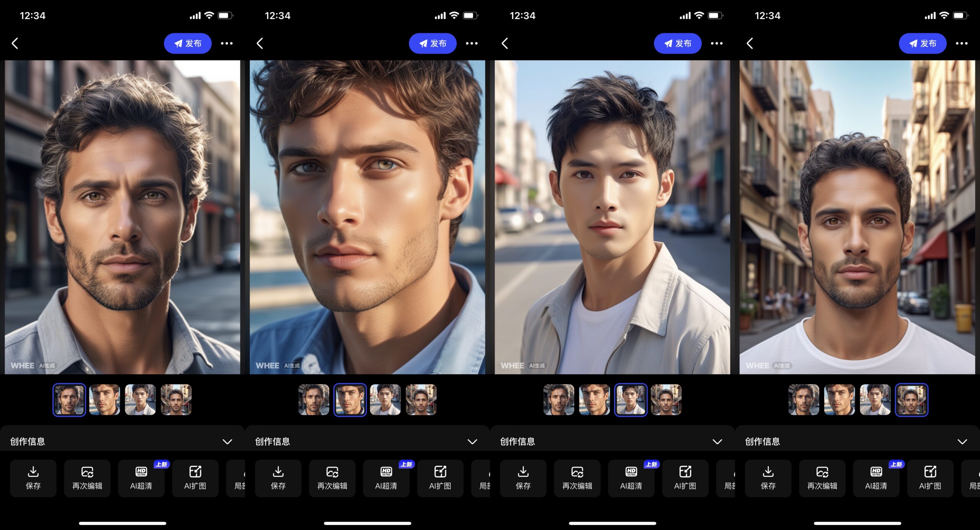This screenshot has height=530, width=980.
Task: Tap the AI扩图 icon on the rightmost screen
Action: (930, 471)
